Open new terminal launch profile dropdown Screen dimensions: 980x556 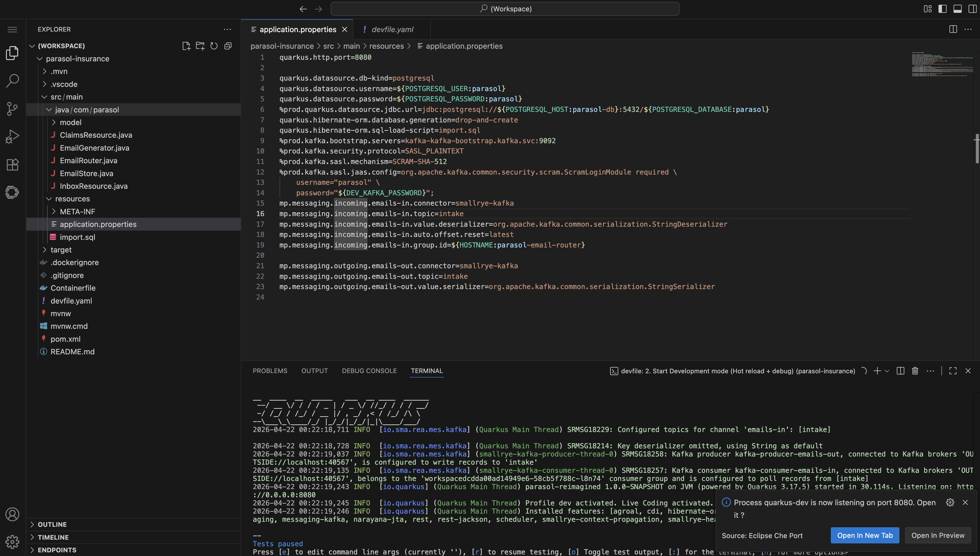(x=887, y=371)
